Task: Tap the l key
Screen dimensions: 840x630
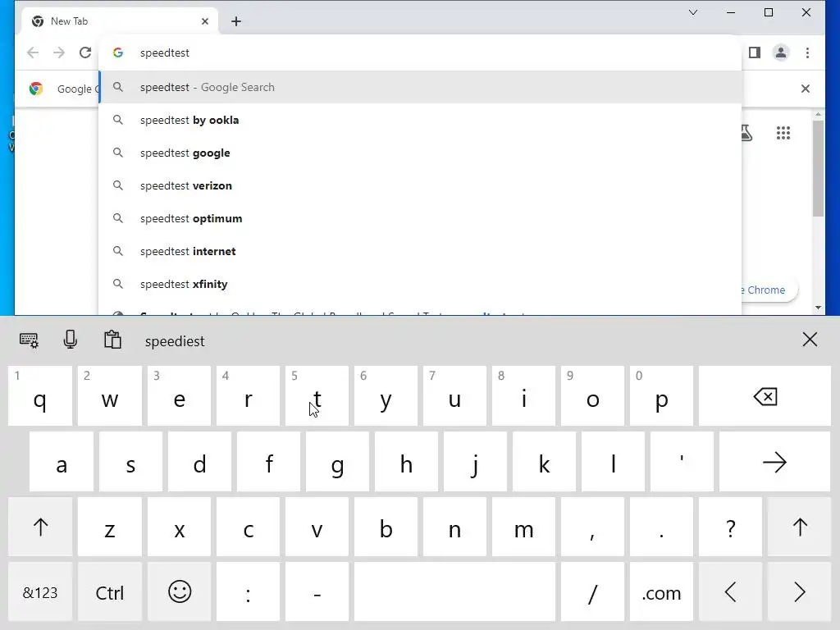Action: pos(614,462)
